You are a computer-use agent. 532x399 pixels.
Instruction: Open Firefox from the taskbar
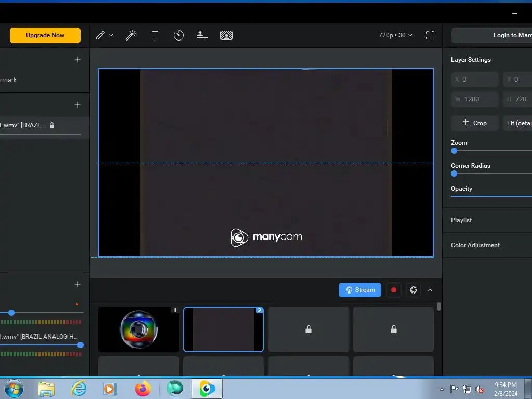[142, 389]
